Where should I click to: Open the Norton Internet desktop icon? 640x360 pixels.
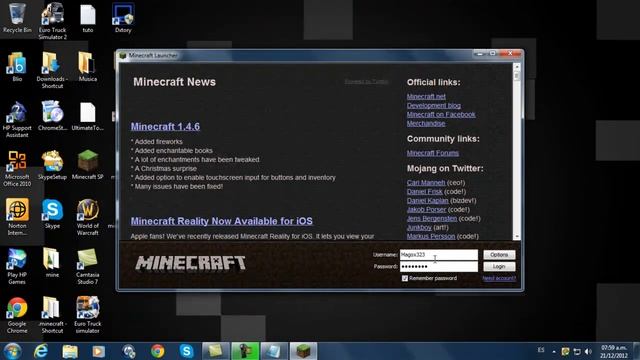17,217
